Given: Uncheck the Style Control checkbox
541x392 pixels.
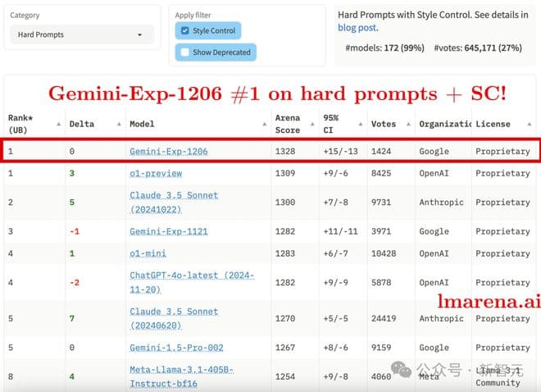Looking at the screenshot, I should point(184,31).
